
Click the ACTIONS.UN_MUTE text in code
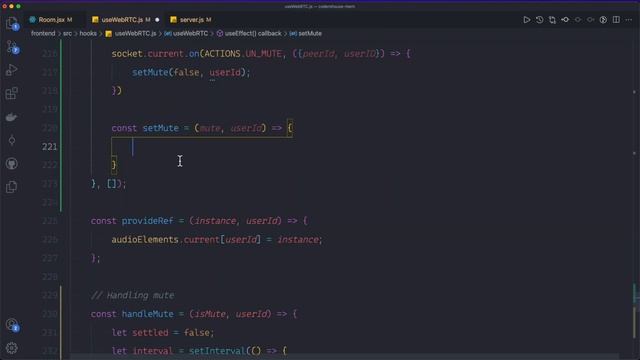[x=243, y=53]
